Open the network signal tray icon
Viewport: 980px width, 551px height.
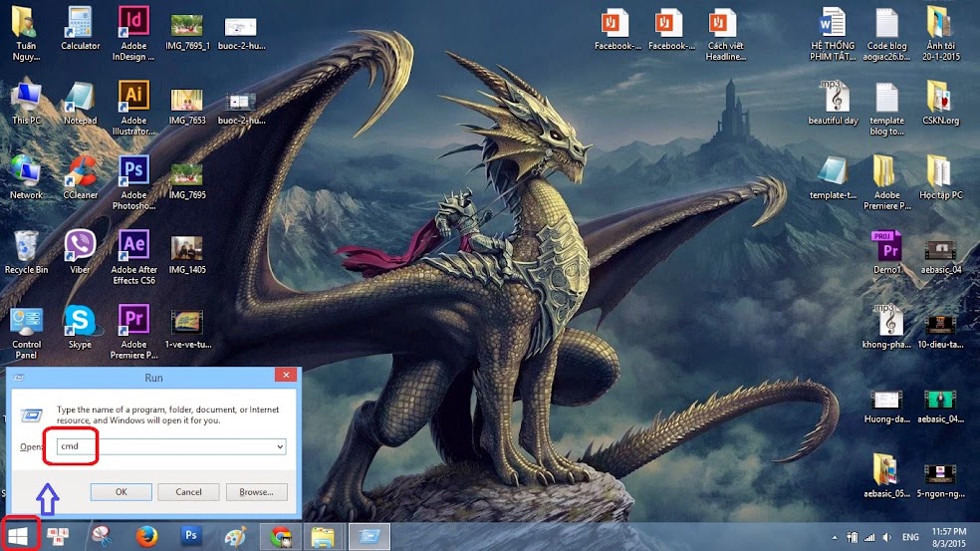869,537
